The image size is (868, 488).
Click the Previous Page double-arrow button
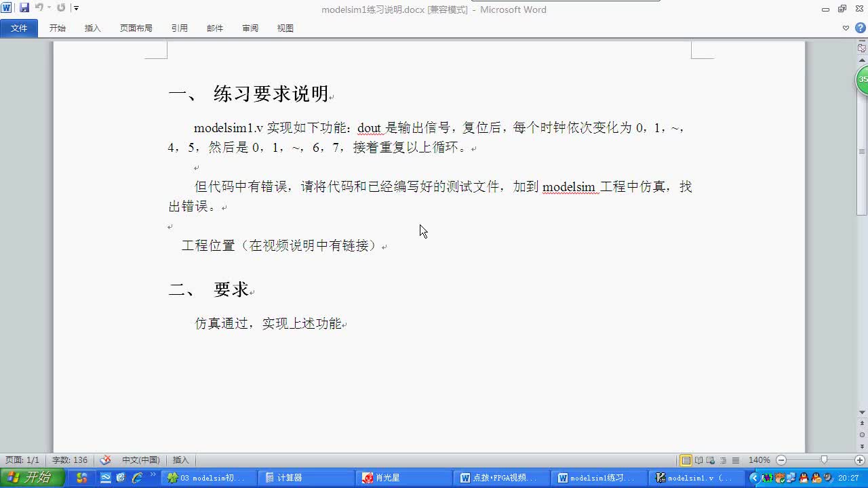[862, 424]
